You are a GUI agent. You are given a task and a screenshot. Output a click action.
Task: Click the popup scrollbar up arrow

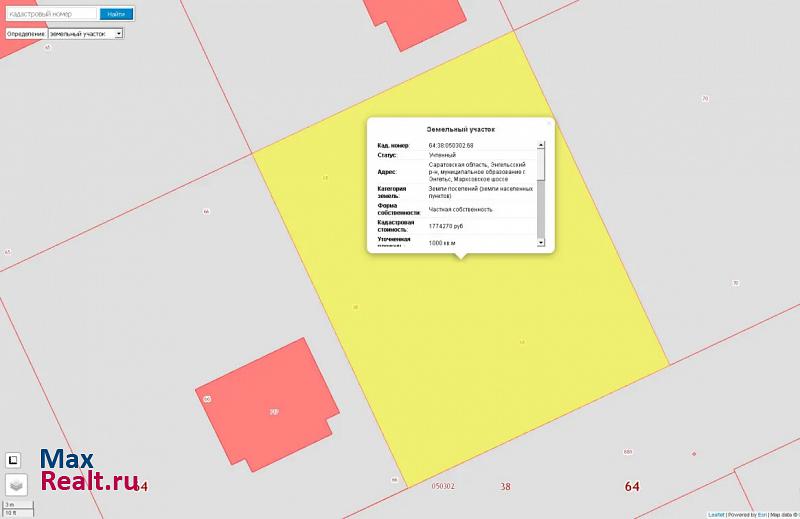pos(541,146)
